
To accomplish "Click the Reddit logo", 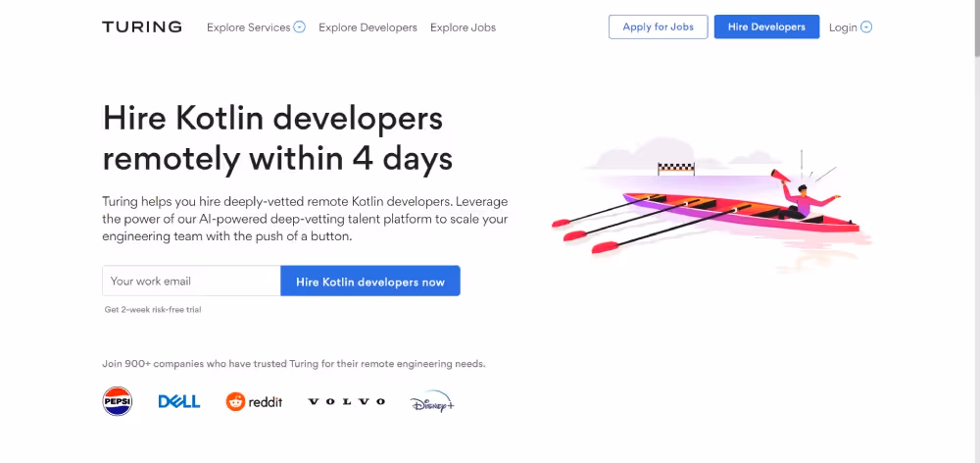I will (255, 401).
